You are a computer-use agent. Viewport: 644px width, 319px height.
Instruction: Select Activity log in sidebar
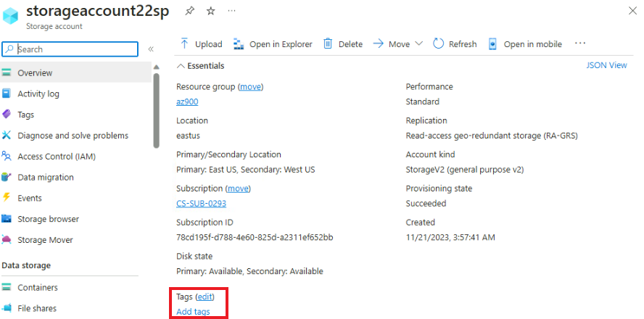(38, 94)
